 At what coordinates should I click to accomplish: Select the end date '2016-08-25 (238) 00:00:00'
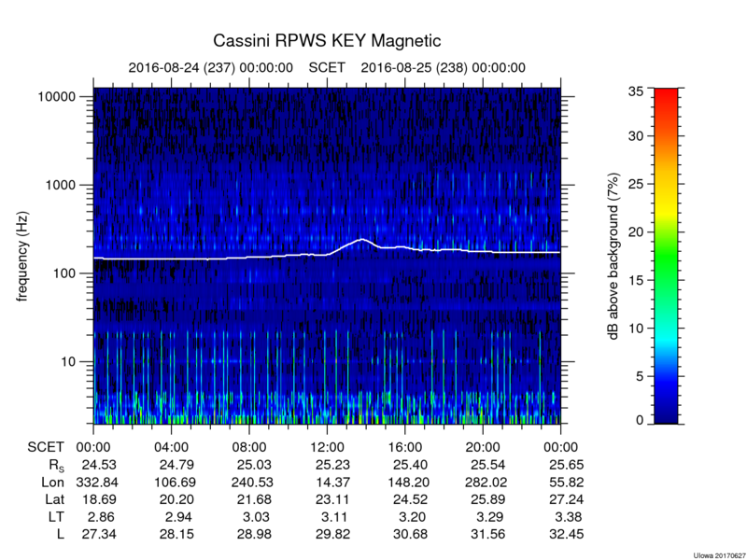[443, 67]
